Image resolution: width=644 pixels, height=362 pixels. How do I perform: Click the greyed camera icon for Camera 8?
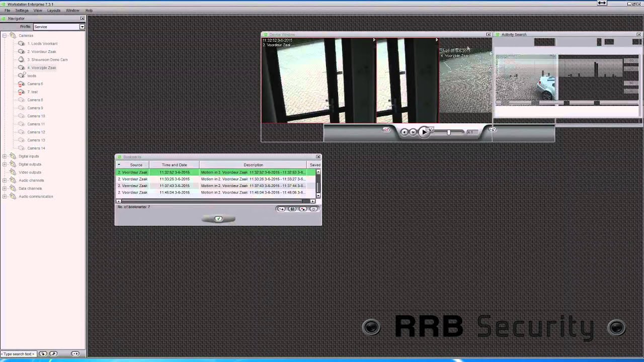pos(21,100)
